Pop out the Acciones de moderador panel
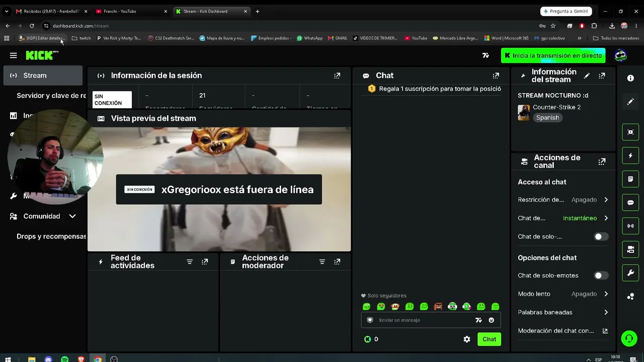The height and width of the screenshot is (362, 644). pos(337,262)
